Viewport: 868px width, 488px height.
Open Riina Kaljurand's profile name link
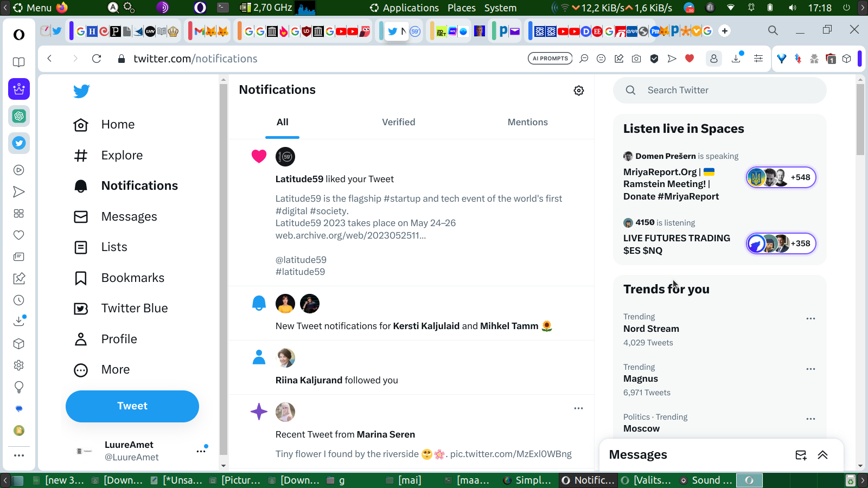[x=309, y=380]
